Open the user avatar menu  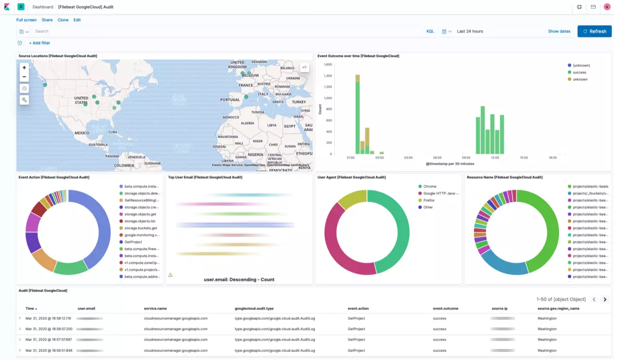point(607,7)
